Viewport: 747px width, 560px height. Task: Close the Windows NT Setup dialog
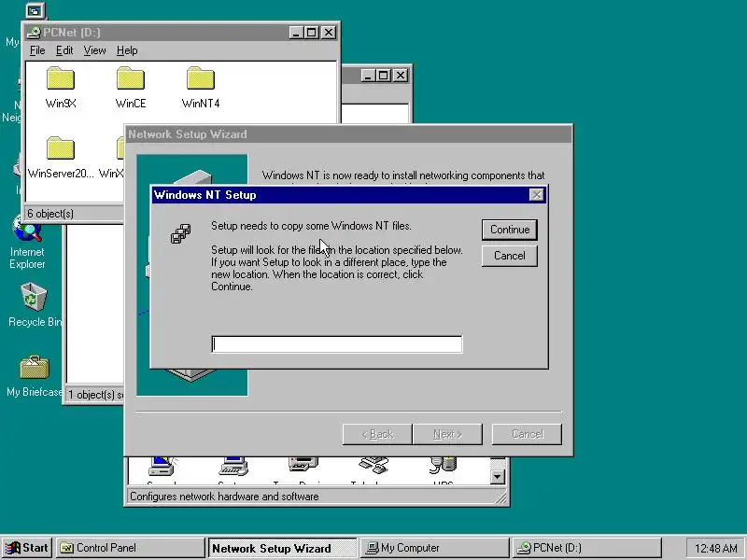click(x=536, y=195)
